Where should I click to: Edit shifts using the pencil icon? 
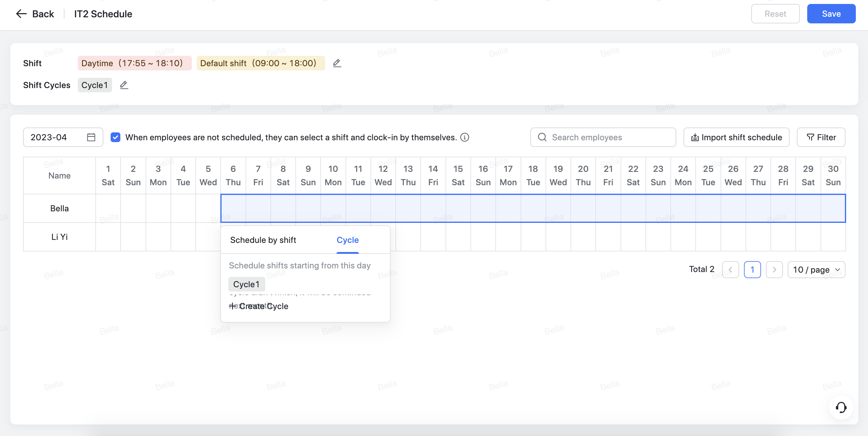[x=337, y=63]
